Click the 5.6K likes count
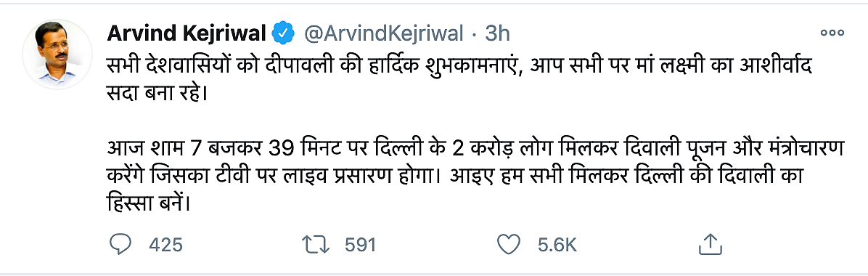The width and height of the screenshot is (868, 276). (x=557, y=245)
